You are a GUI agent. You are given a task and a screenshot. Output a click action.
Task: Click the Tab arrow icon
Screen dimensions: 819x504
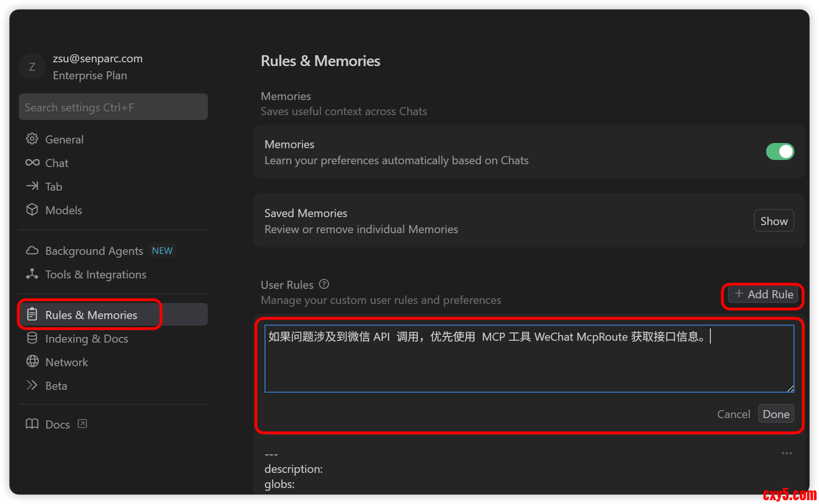(x=32, y=186)
